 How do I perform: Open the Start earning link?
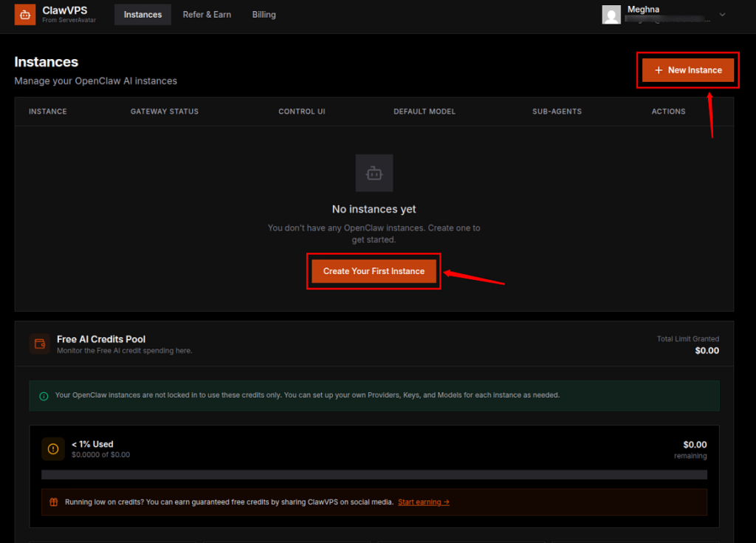[x=423, y=502]
